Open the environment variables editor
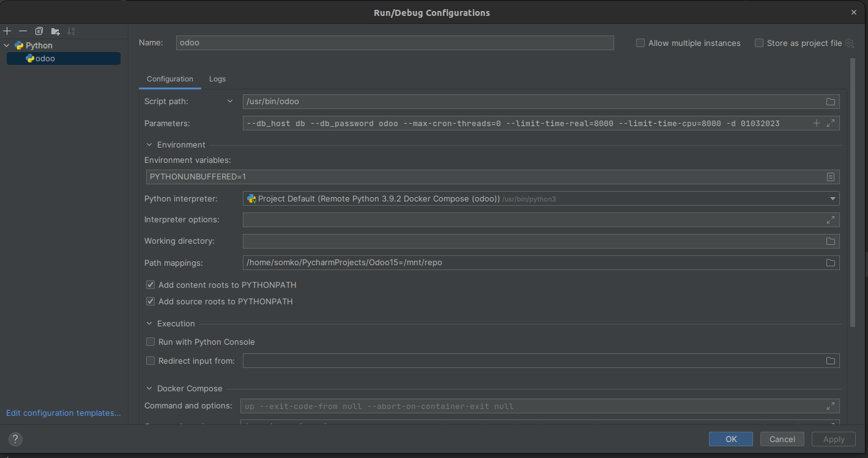Screen dimensions: 868x458 pos(830,176)
